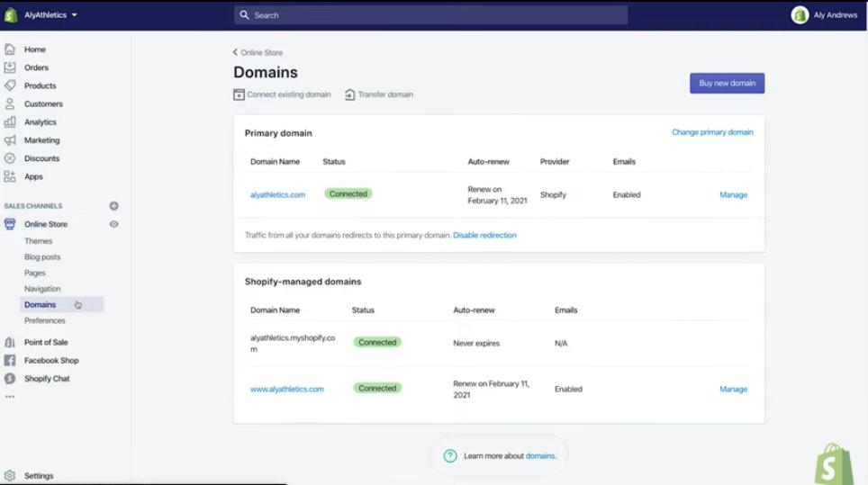Open Orders in the sidebar
The image size is (868, 485).
pyautogui.click(x=37, y=67)
